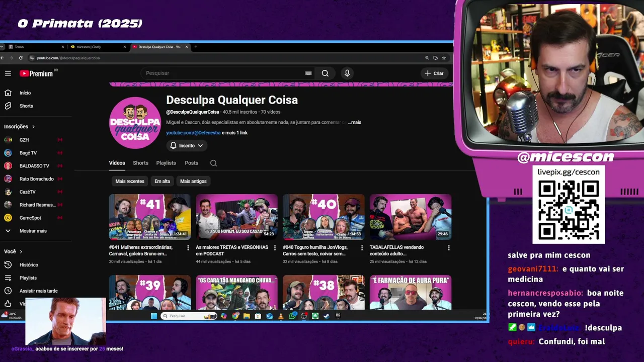The width and height of the screenshot is (644, 362).
Task: Click the channel search magnifier icon
Action: tap(213, 163)
